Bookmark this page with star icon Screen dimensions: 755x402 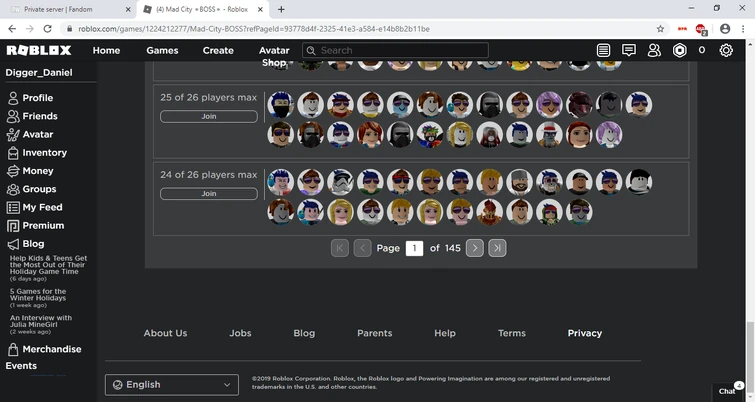(x=661, y=29)
